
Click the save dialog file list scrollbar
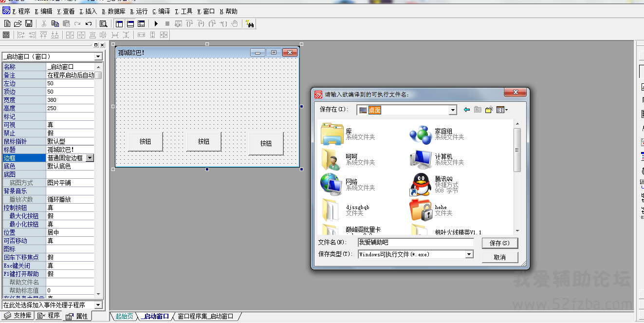pyautogui.click(x=517, y=178)
